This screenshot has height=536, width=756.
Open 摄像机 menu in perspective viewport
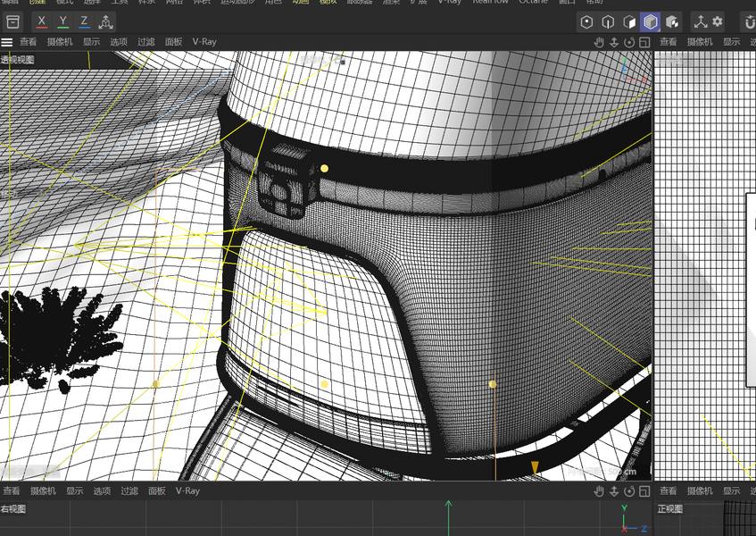[60, 42]
